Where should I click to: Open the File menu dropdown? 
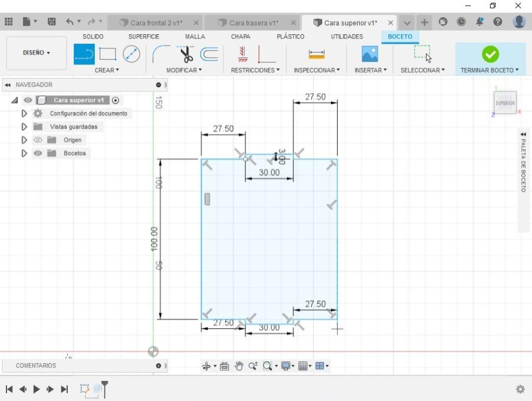[29, 22]
